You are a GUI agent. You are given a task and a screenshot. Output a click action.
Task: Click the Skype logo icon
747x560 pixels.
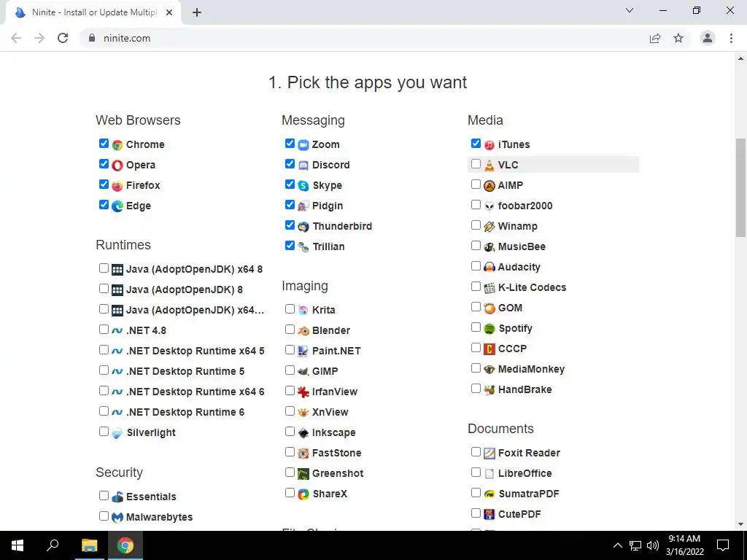point(303,186)
